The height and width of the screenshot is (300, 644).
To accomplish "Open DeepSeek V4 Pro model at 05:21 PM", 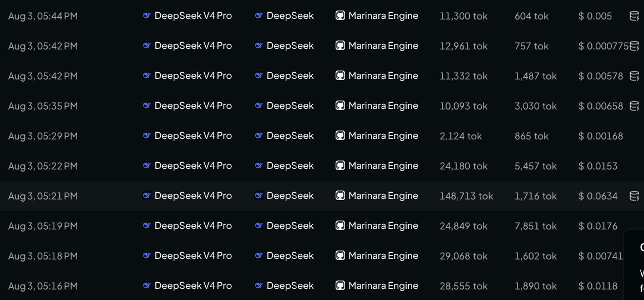I will tap(193, 196).
